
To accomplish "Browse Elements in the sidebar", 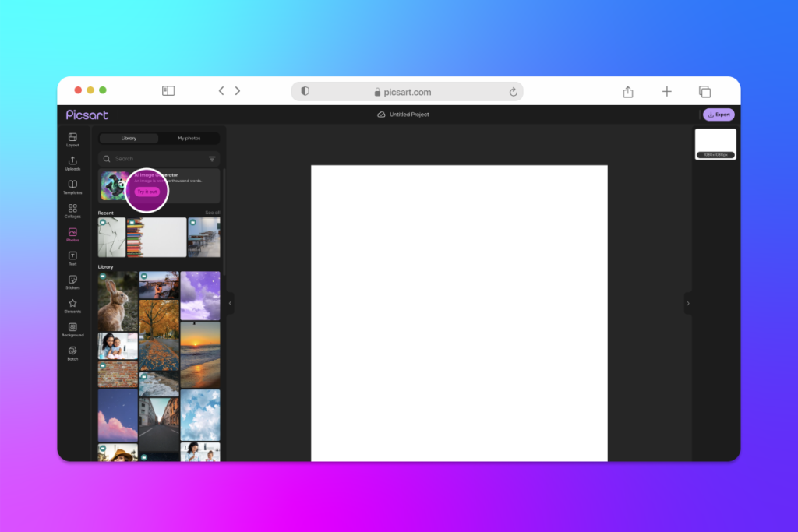I will pyautogui.click(x=72, y=306).
